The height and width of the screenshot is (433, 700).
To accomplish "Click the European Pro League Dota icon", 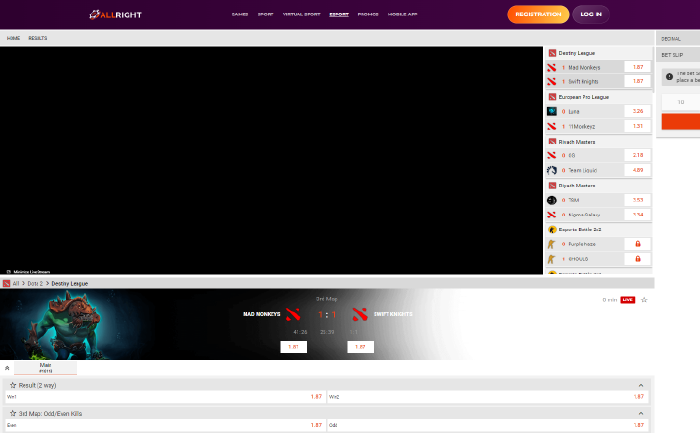I will point(552,97).
